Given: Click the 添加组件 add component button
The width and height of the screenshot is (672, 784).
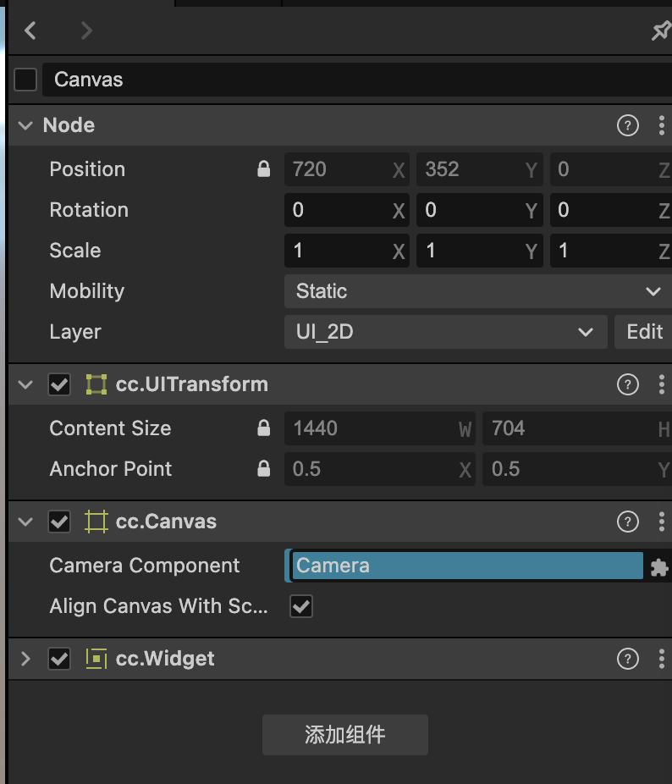Looking at the screenshot, I should pos(345,735).
